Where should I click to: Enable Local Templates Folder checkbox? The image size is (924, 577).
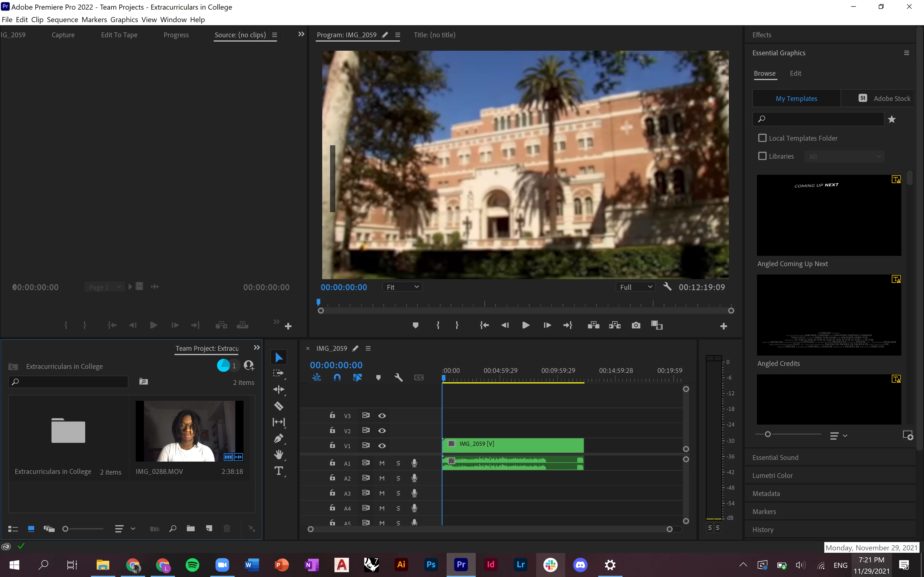(x=762, y=138)
